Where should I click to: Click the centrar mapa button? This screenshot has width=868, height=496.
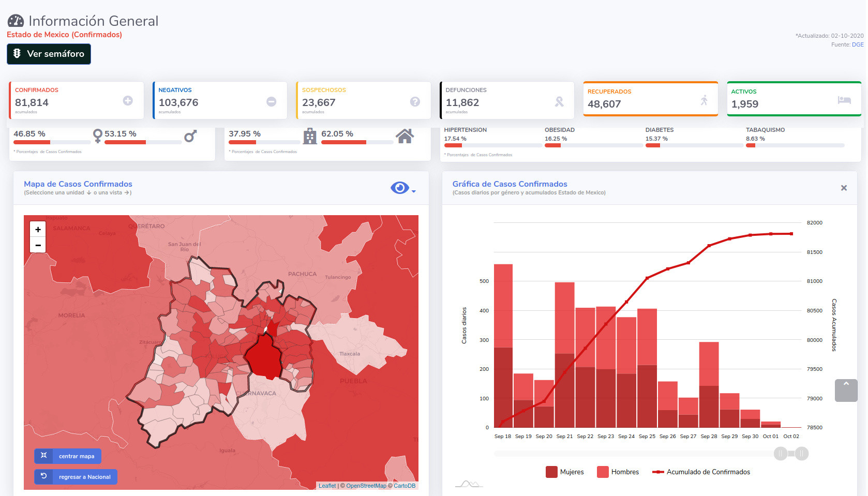click(68, 456)
